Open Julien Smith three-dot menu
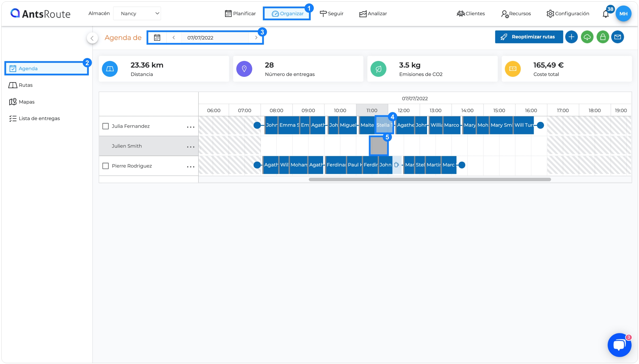Viewport: 639px width, 364px height. tap(190, 147)
